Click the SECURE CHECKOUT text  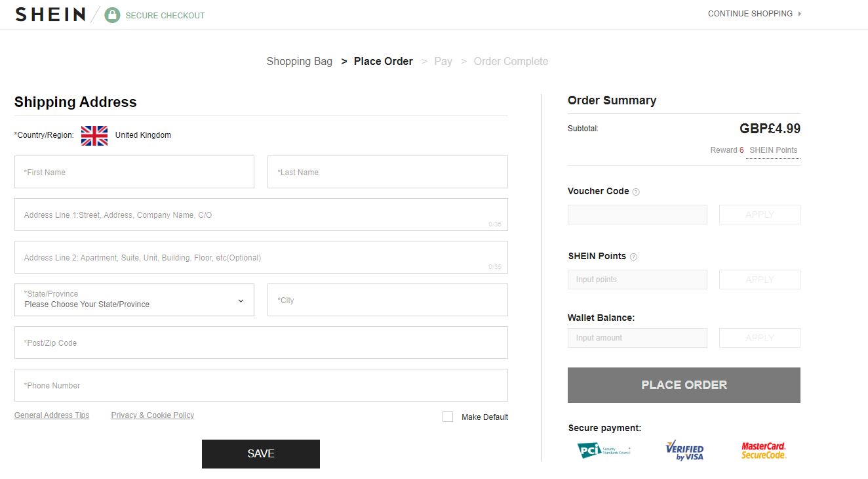pos(165,16)
